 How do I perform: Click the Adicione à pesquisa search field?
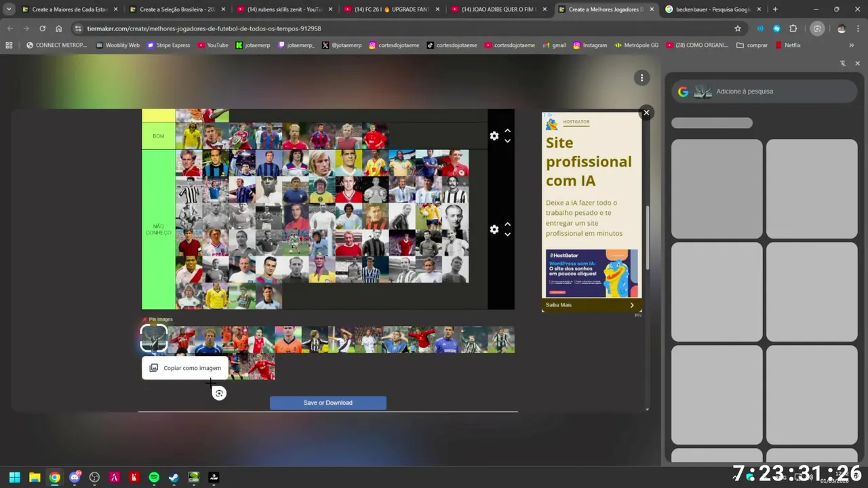(764, 91)
